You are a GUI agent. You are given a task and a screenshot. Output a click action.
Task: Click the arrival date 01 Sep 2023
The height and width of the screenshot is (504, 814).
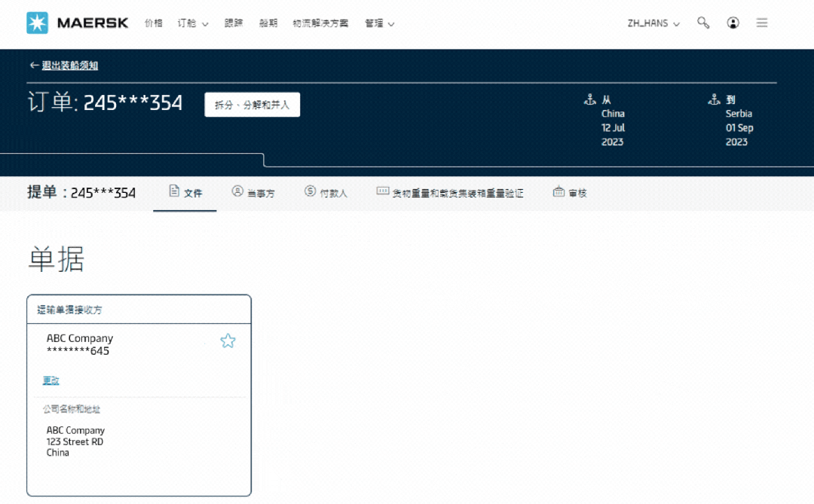point(739,135)
